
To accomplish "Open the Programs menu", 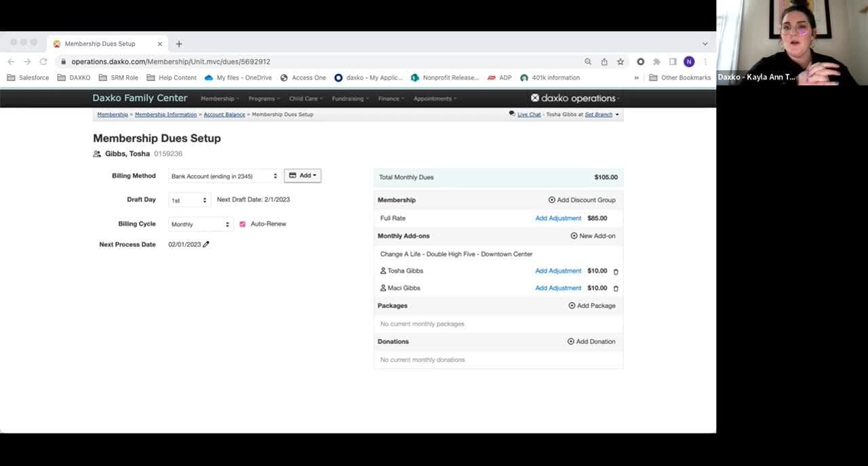I will click(264, 98).
